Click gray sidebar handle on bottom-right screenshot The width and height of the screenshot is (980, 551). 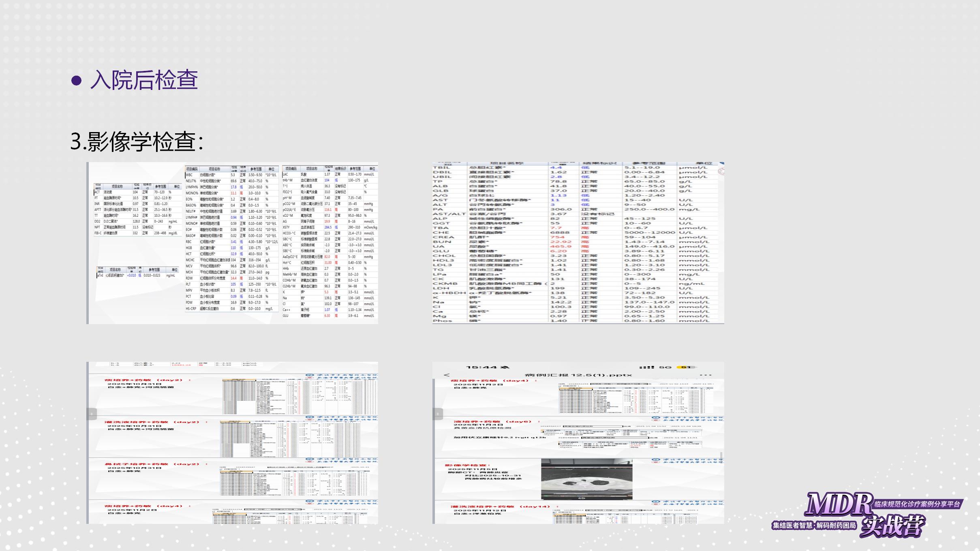[438, 414]
